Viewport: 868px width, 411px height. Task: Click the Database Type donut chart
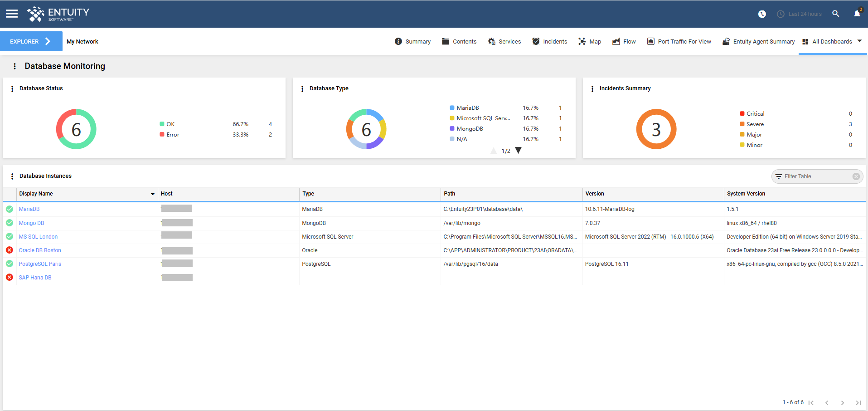[x=366, y=129]
